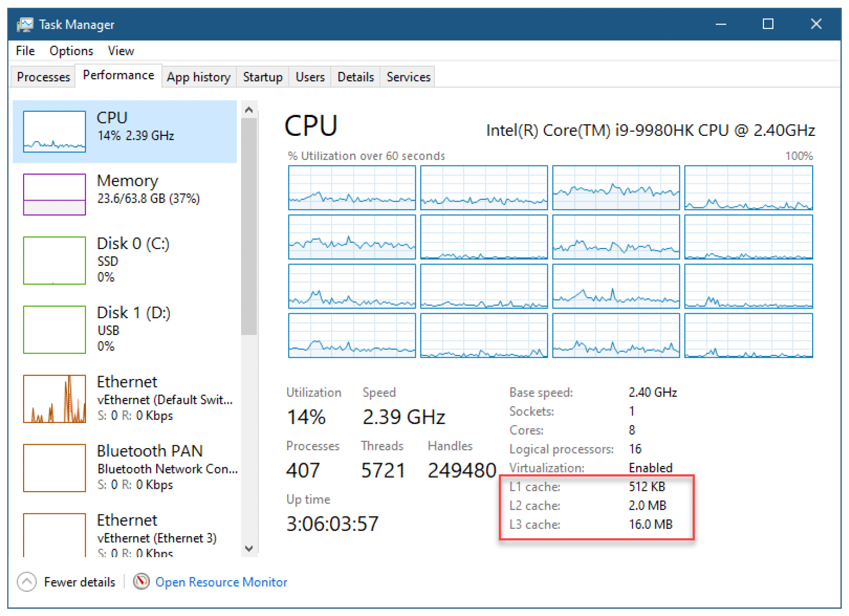Viewport: 849px width, 616px height.
Task: Select the CPU usage mini-graph in sidebar
Action: (55, 132)
